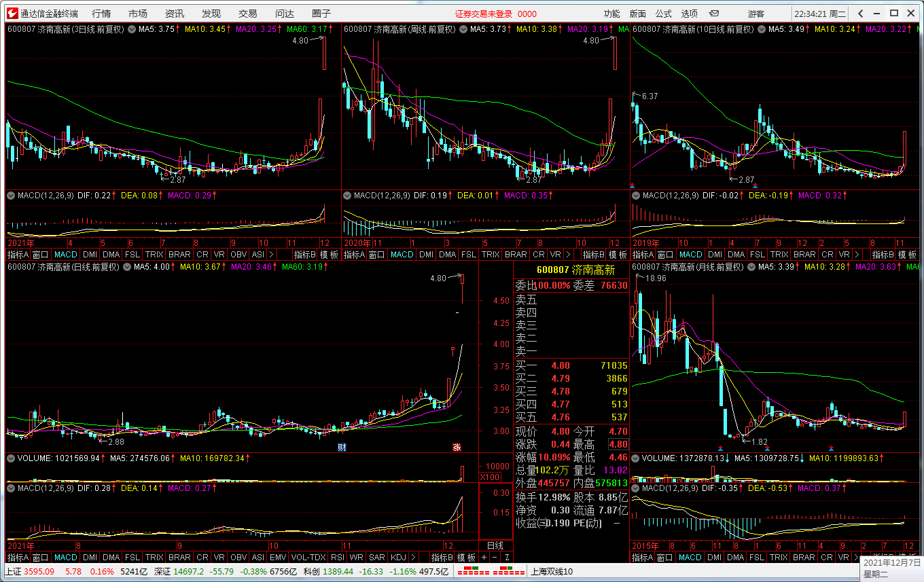This screenshot has height=582, width=924.
Task: Expand more indicators after the KDJ tab
Action: tap(413, 557)
